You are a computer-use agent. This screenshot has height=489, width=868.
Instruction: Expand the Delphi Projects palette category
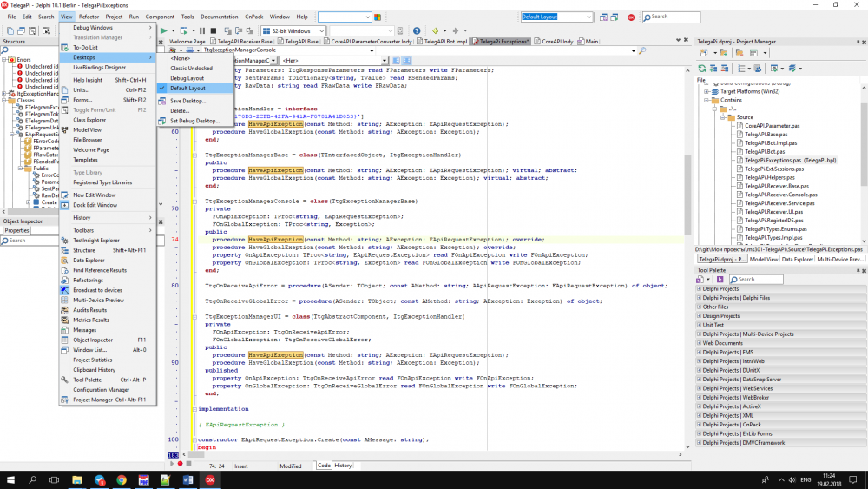pyautogui.click(x=699, y=289)
